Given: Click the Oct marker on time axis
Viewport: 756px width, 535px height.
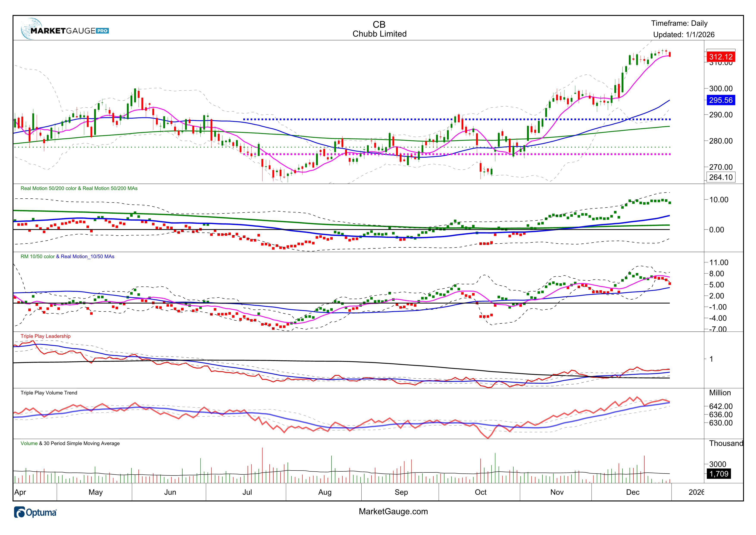Looking at the screenshot, I should pos(480,492).
